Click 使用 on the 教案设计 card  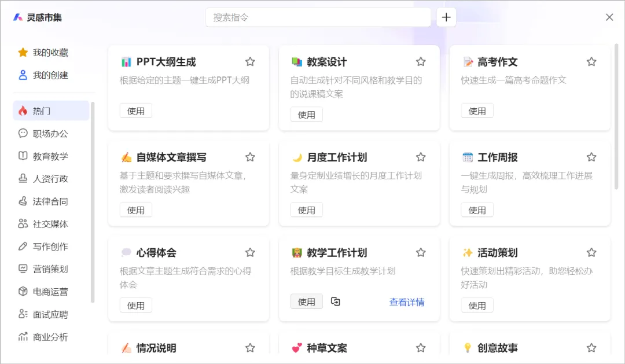(x=307, y=115)
